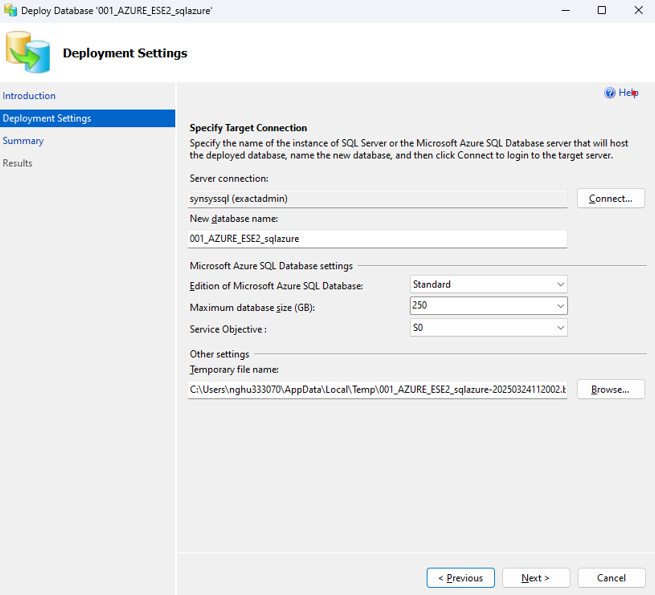
Task: Click the Server connection field
Action: tap(378, 198)
